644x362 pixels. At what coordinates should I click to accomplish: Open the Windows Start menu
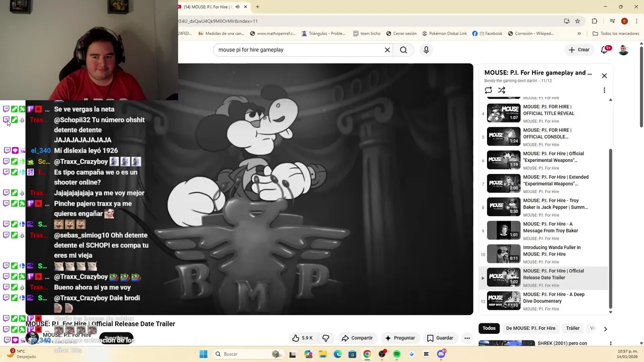pos(203,354)
